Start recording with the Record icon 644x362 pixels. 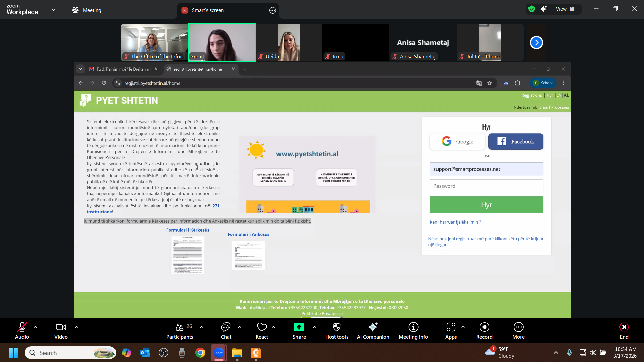pos(484,327)
